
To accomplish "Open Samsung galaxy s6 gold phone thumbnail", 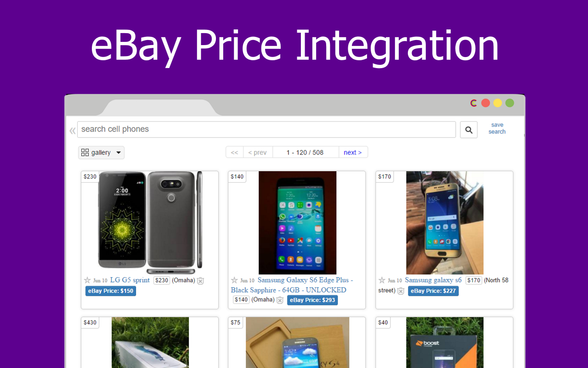I will (445, 223).
